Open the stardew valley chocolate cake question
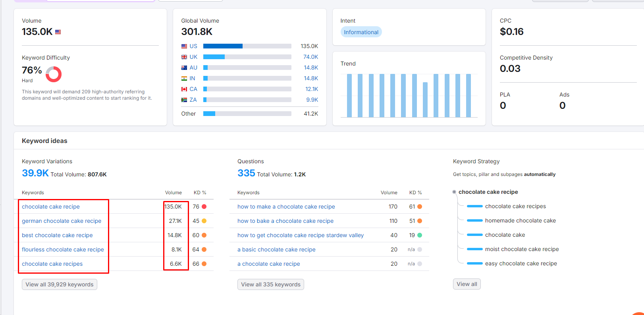644x315 pixels. point(301,235)
